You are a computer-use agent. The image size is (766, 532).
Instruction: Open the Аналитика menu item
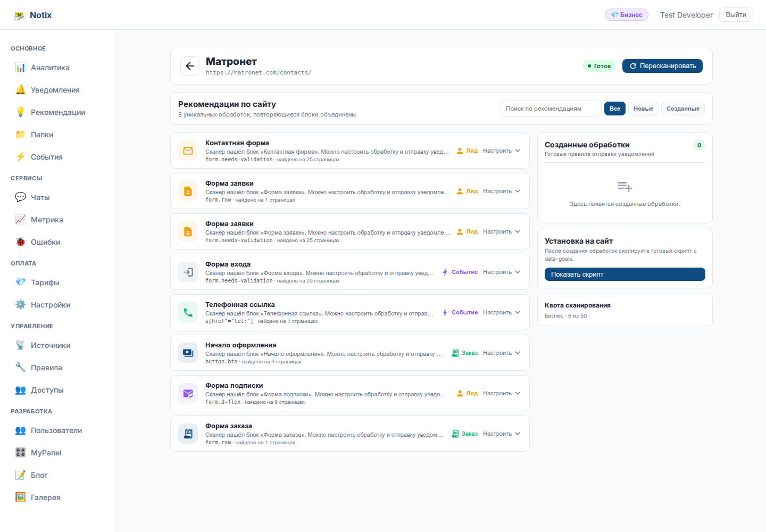[59, 68]
